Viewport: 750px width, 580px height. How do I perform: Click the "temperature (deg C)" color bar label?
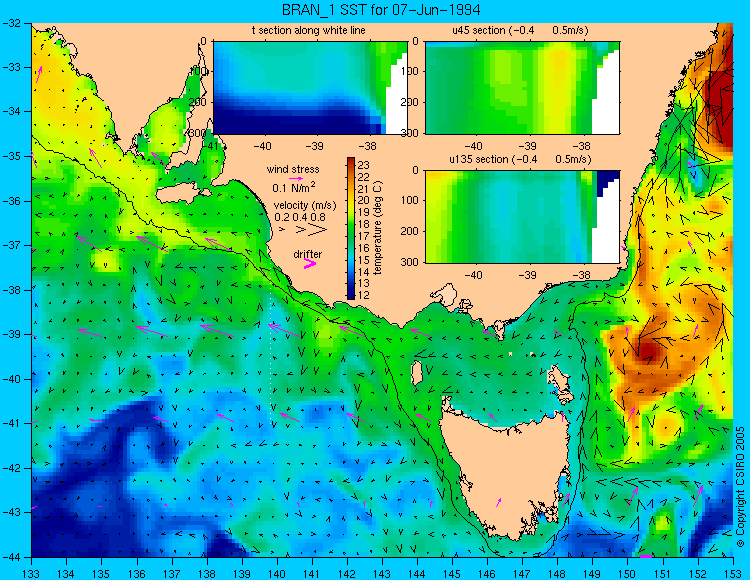378,228
